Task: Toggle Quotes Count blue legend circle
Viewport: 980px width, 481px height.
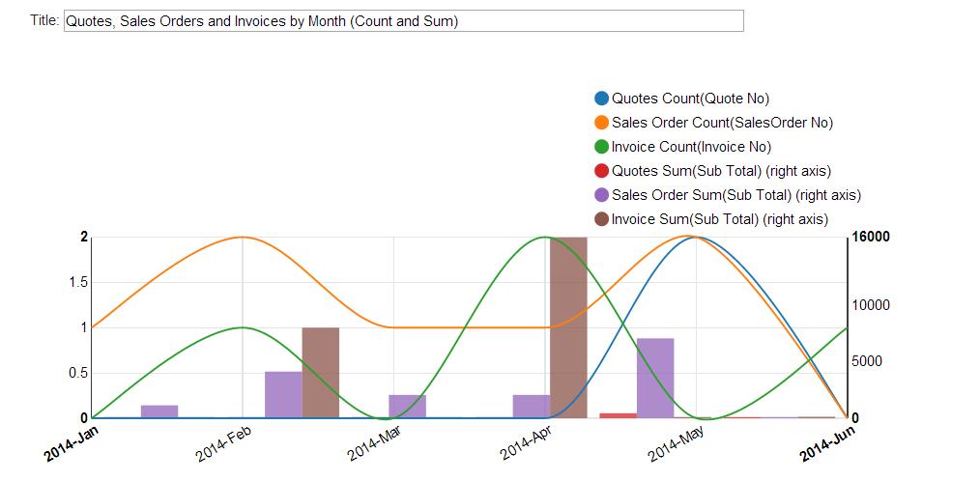Action: pyautogui.click(x=601, y=99)
